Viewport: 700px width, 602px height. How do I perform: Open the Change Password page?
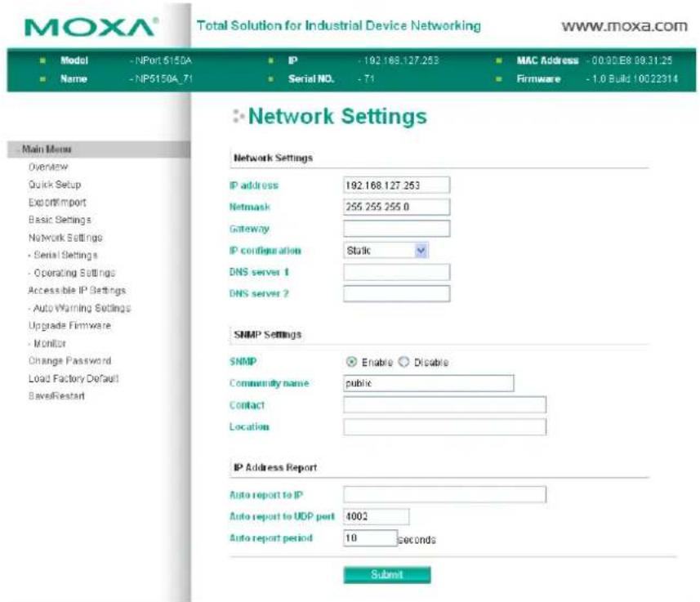pyautogui.click(x=69, y=361)
